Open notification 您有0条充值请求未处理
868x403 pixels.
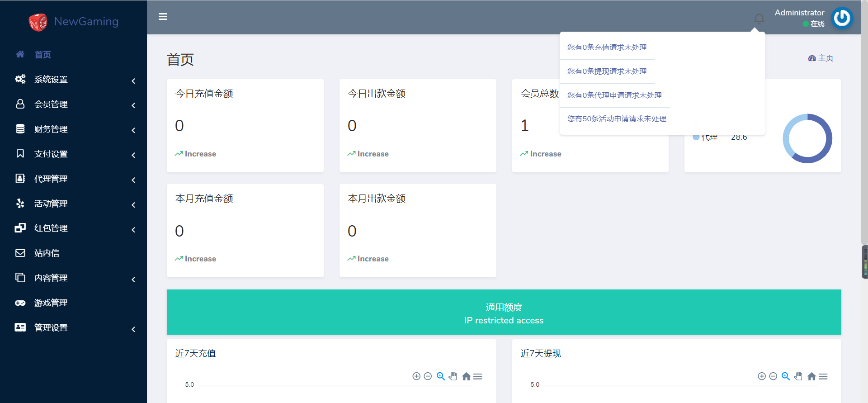point(607,47)
